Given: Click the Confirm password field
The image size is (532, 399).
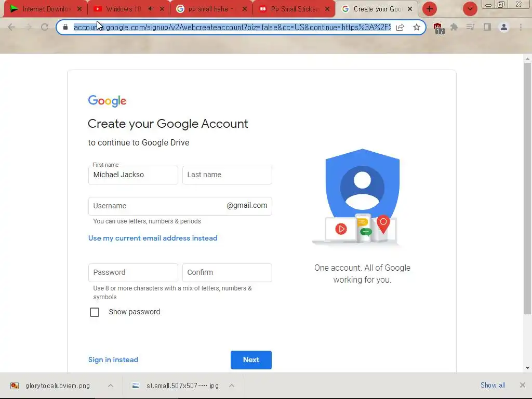Looking at the screenshot, I should pyautogui.click(x=227, y=272).
